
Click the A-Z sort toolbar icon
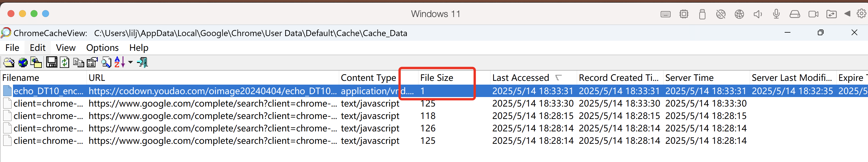coord(120,62)
